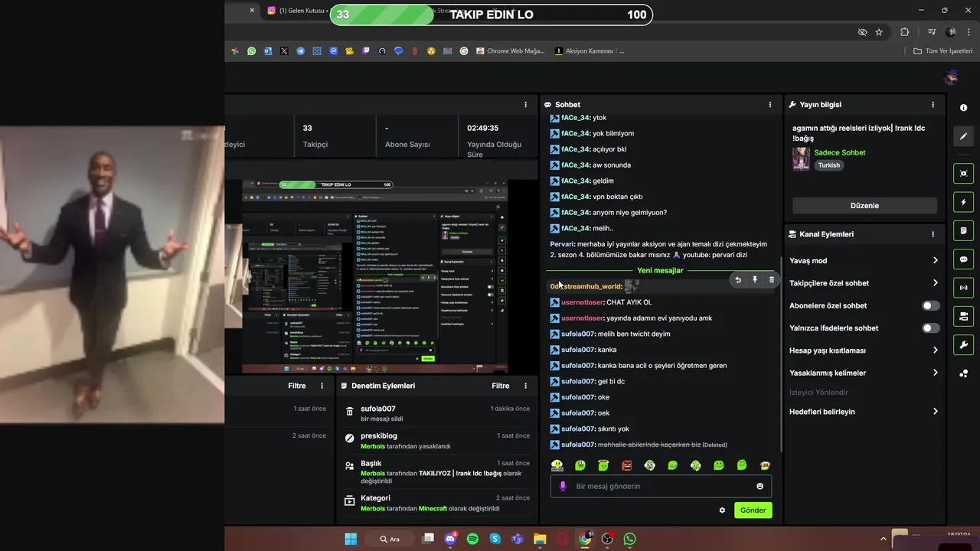Open Kanal Eylemleri panel three-dot menu
The width and height of the screenshot is (980, 551).
click(x=933, y=234)
